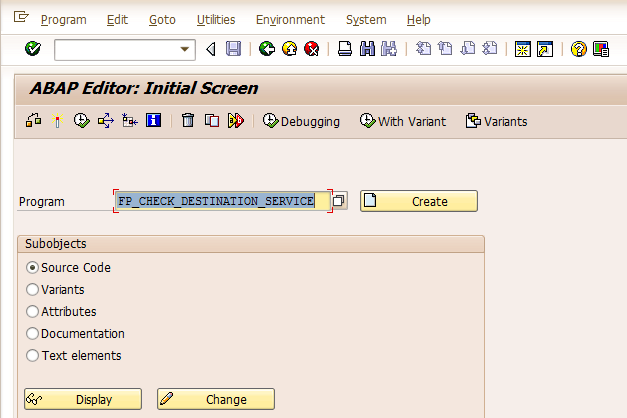This screenshot has width=627, height=418.
Task: Click the Find binoculars icon
Action: point(367,49)
